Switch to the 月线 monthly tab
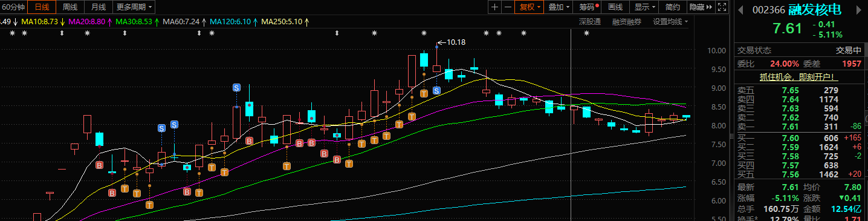 click(x=98, y=7)
